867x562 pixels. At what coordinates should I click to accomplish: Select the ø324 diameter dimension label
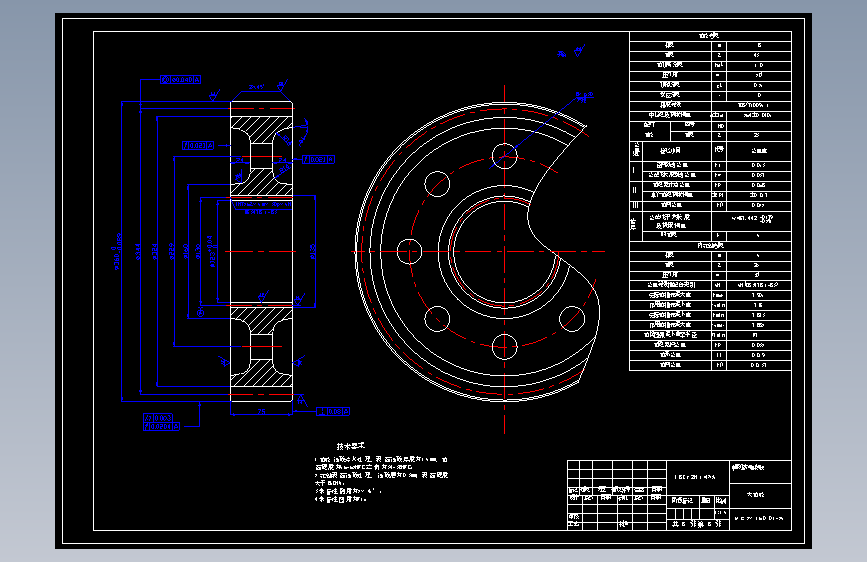[x=155, y=252]
